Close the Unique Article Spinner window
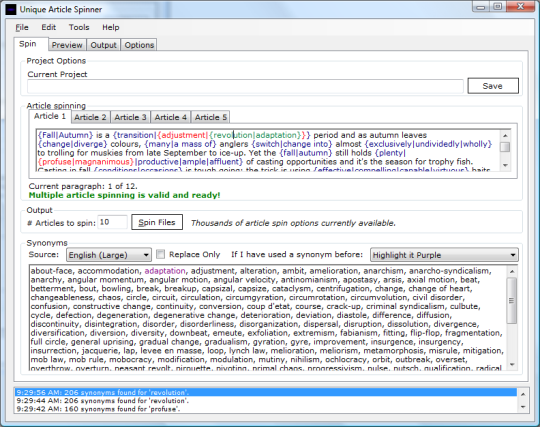Image resolution: width=540 pixels, height=427 pixels. 521,7
